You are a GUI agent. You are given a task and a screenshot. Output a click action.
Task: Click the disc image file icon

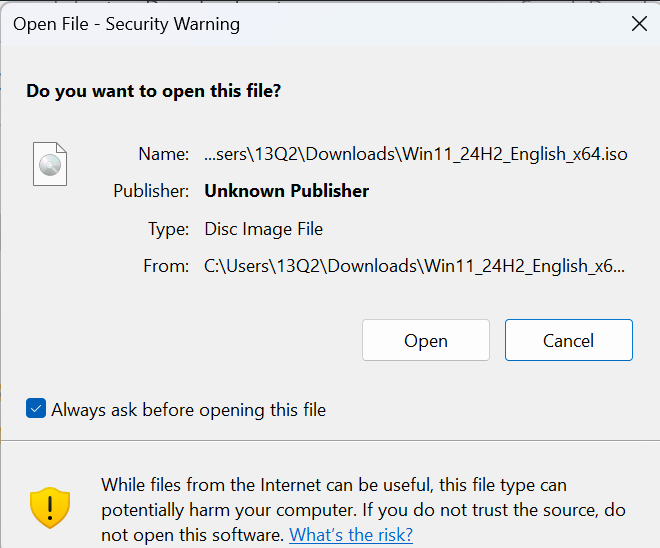pyautogui.click(x=50, y=163)
